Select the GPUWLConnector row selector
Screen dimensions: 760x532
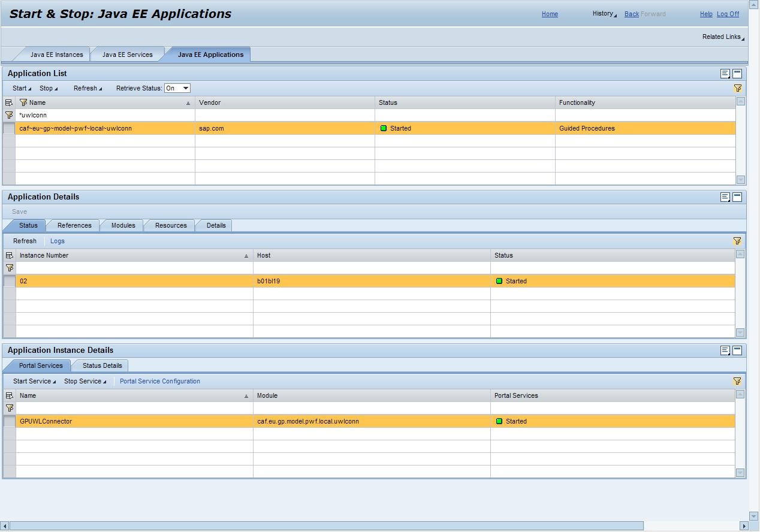[x=9, y=421]
